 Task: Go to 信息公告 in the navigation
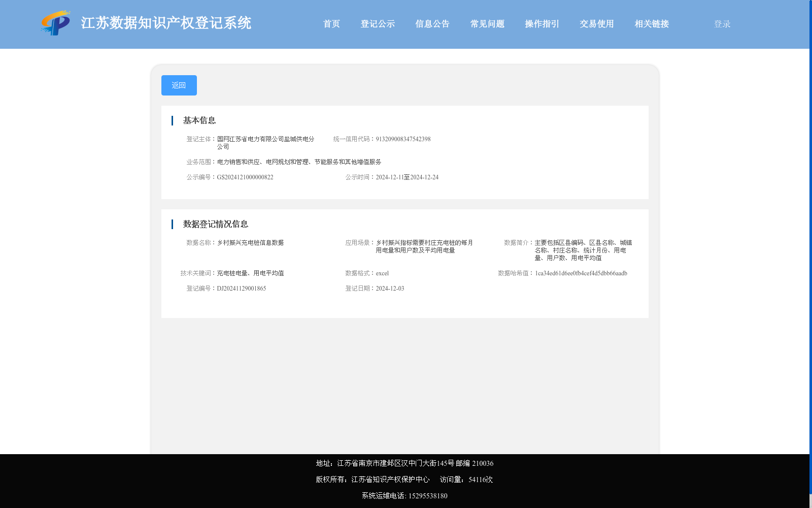pos(432,24)
